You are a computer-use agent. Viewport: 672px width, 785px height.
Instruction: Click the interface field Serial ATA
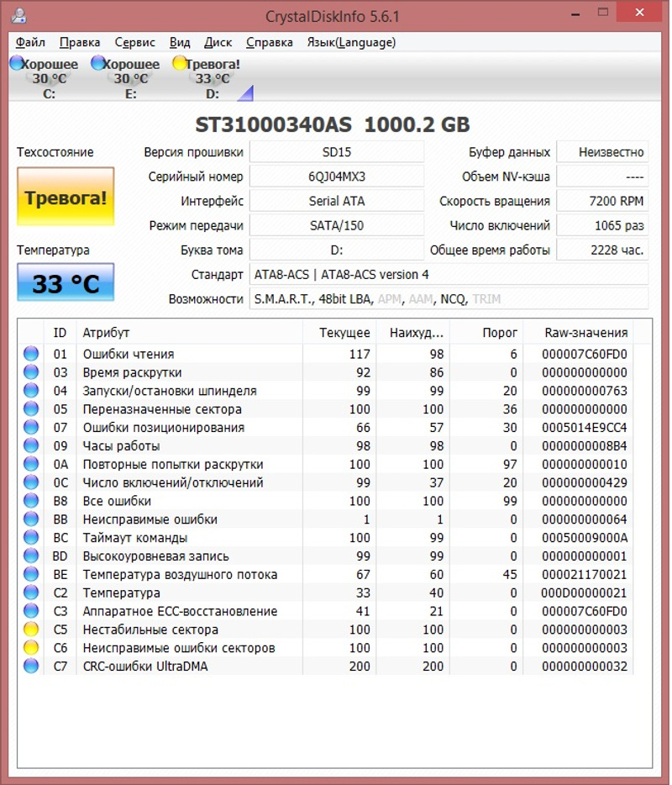(x=337, y=201)
